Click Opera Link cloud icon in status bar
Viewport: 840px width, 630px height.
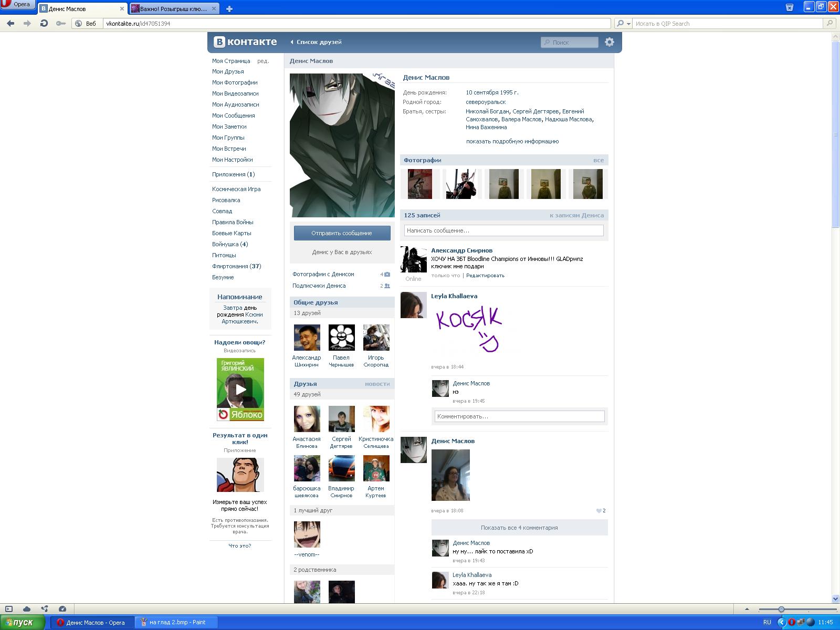point(27,609)
